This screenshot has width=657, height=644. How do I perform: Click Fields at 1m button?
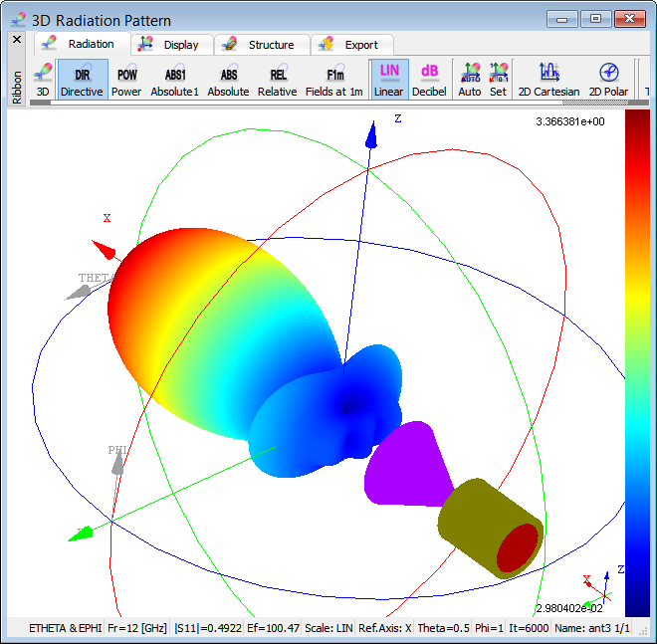(334, 79)
